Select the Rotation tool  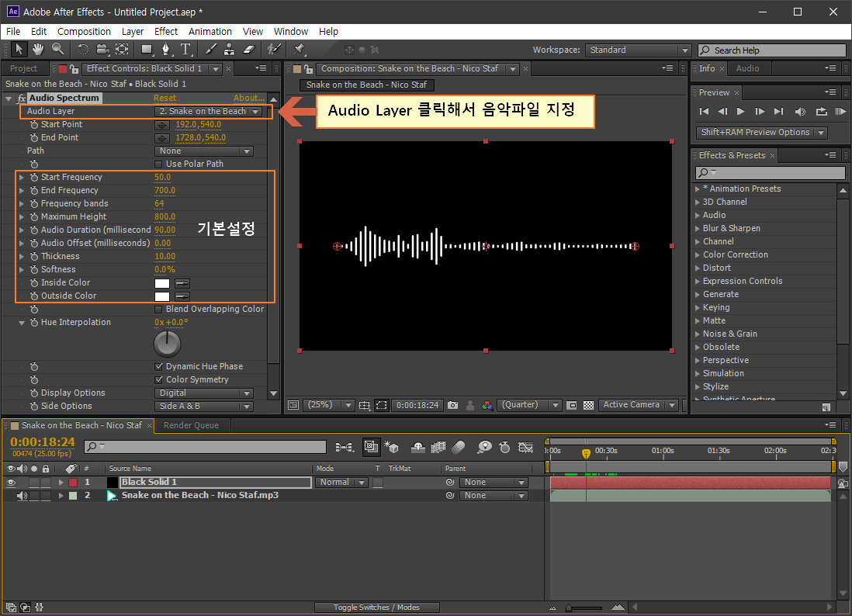point(82,50)
